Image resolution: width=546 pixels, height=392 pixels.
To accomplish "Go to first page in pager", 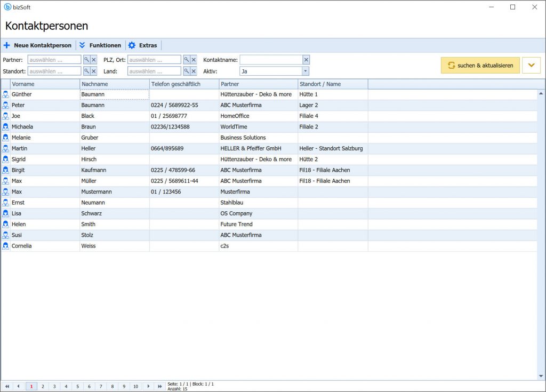I will [7, 386].
